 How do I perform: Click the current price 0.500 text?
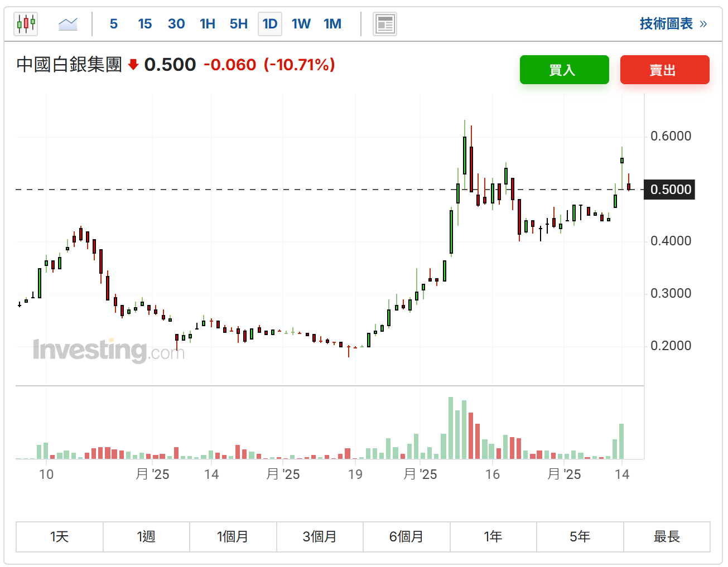pos(170,65)
